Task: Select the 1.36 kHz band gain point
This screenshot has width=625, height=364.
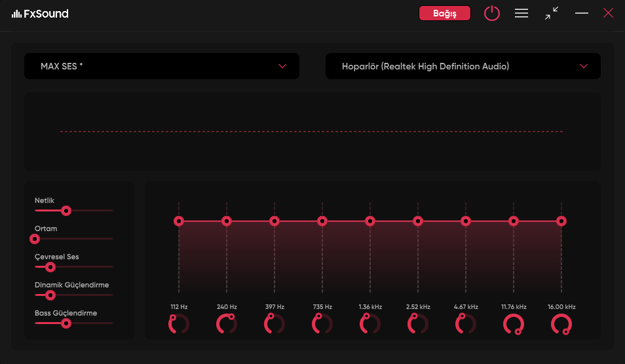Action: [370, 221]
